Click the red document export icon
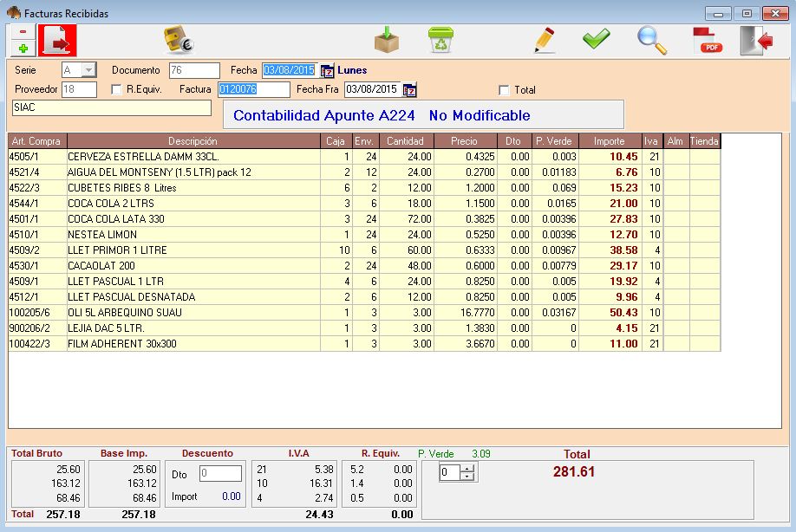The image size is (796, 532). pyautogui.click(x=58, y=40)
